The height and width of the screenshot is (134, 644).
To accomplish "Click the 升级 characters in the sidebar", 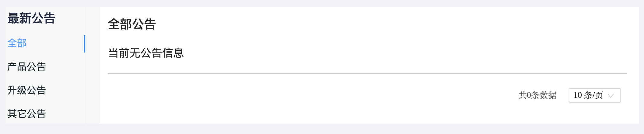I will pos(17,90).
